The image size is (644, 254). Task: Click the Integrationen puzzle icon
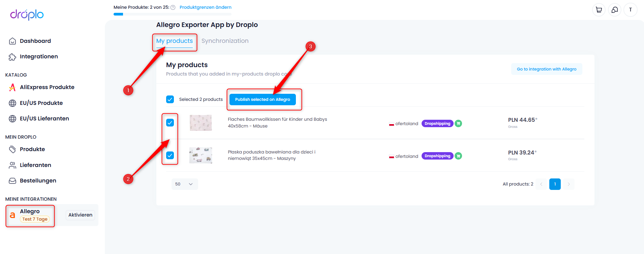coord(12,57)
